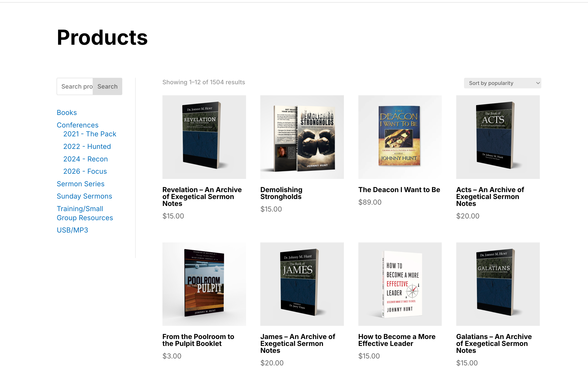Click the Showing 1–12 of 1504 results text

point(203,82)
